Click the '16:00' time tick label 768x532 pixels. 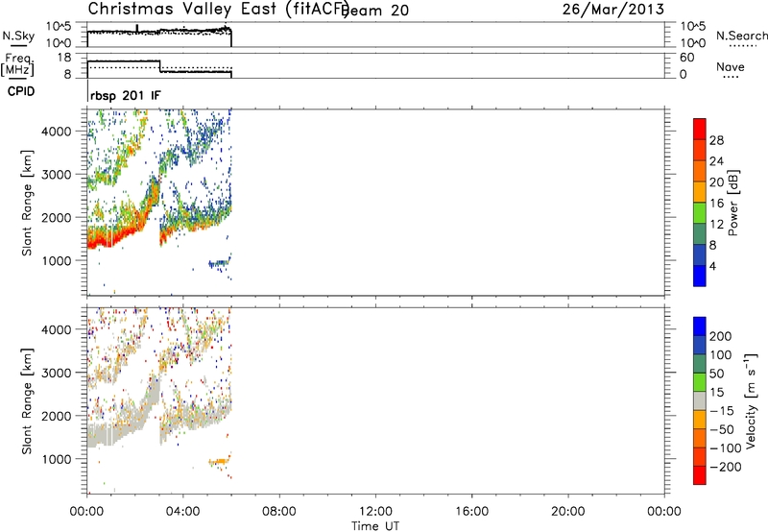point(471,512)
